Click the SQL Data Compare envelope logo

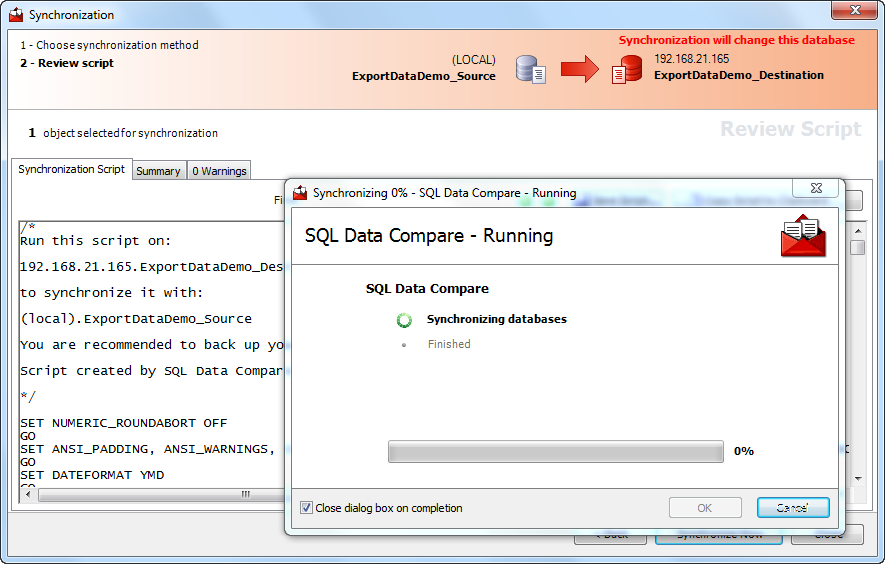[803, 237]
